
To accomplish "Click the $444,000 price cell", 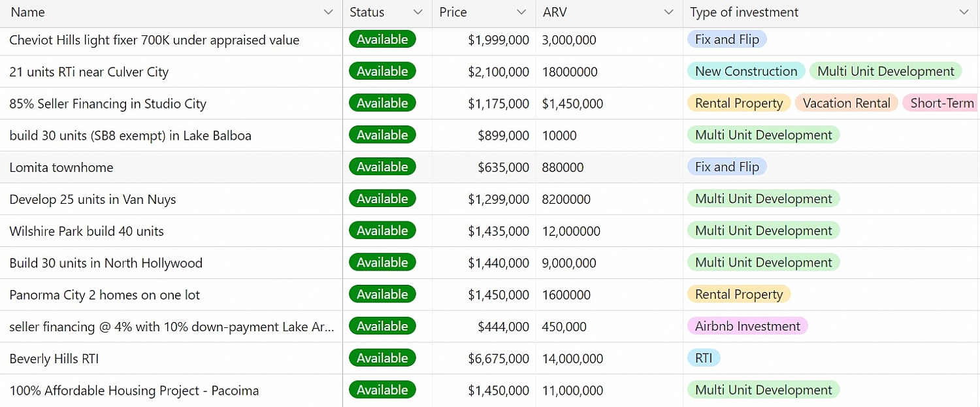I will tap(502, 327).
